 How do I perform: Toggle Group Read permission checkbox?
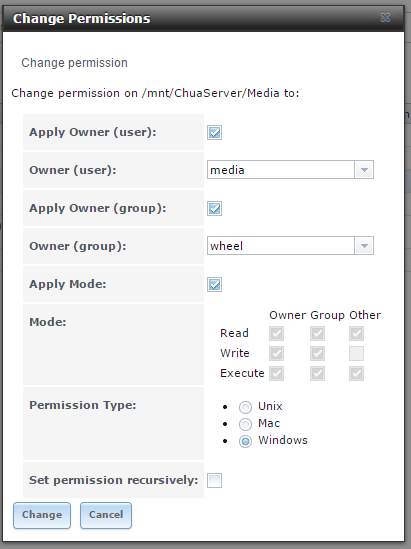click(x=318, y=333)
